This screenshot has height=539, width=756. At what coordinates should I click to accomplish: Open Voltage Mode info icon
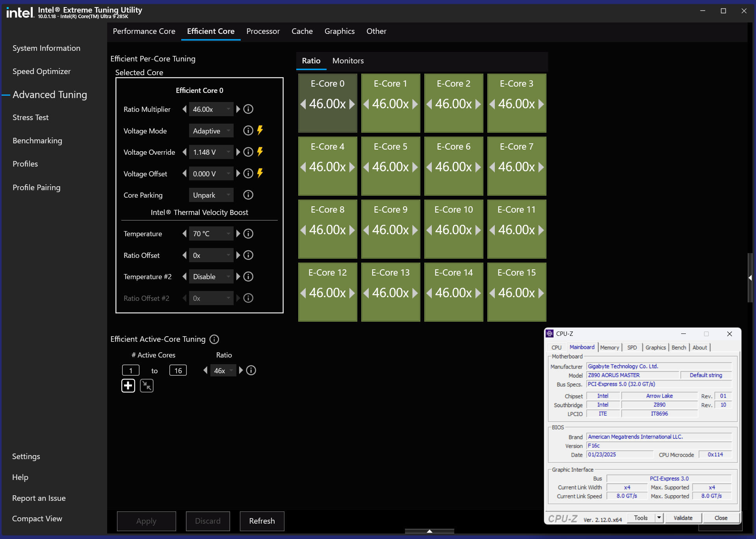point(248,131)
